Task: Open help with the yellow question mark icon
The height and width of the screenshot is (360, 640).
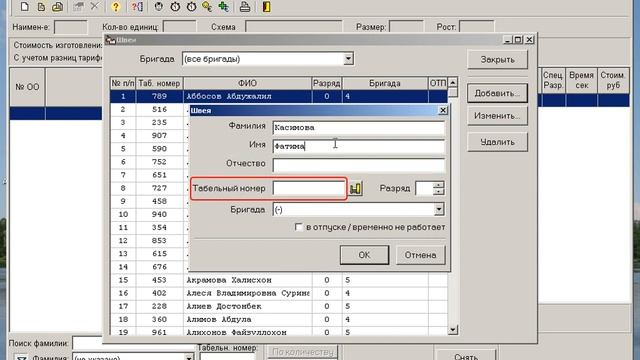Action: tap(116, 7)
